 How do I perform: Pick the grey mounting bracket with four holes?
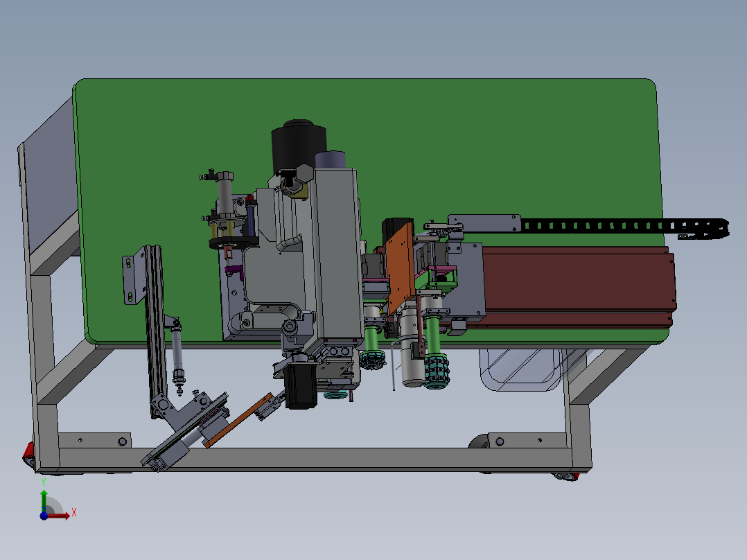pos(129,279)
